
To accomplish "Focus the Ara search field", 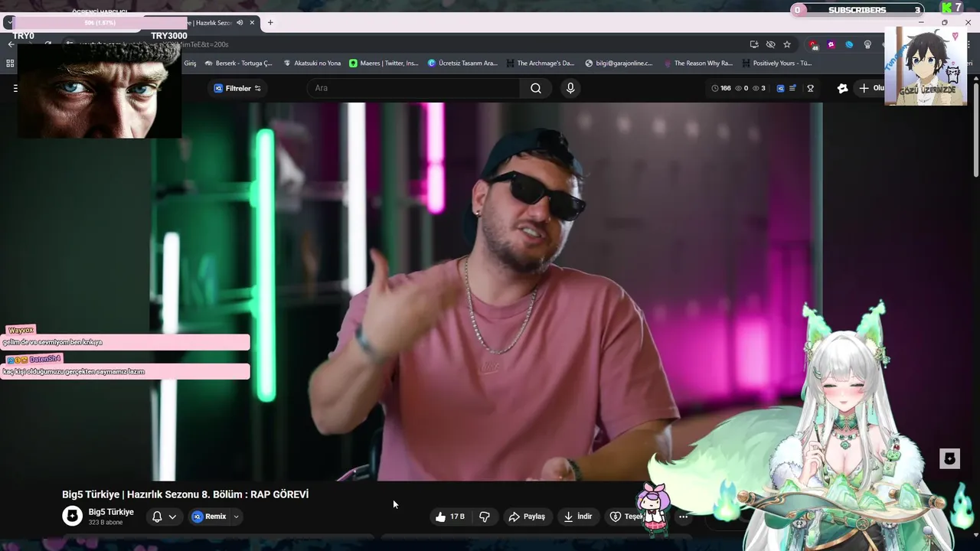I will tap(413, 88).
